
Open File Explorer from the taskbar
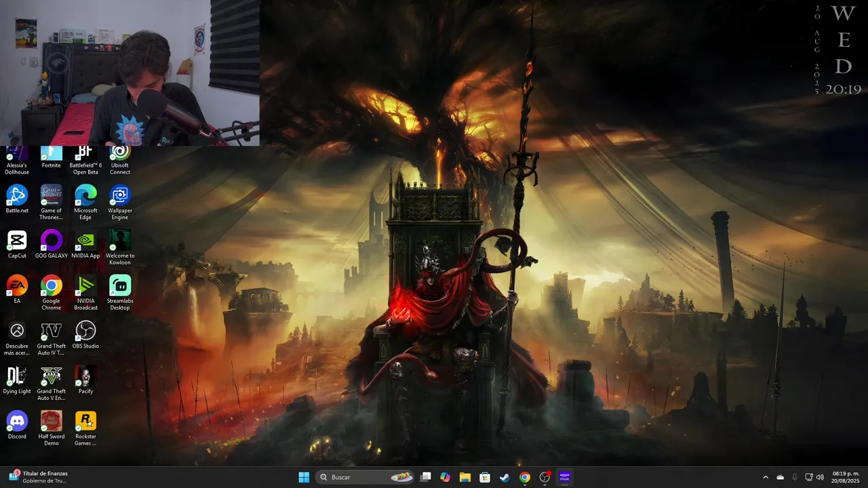465,477
